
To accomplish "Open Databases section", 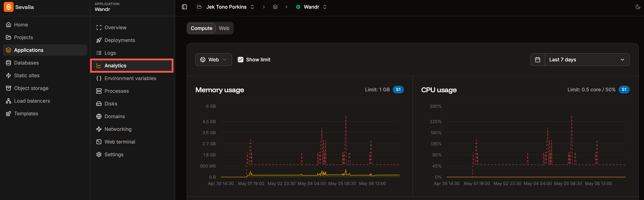I will coord(45,63).
